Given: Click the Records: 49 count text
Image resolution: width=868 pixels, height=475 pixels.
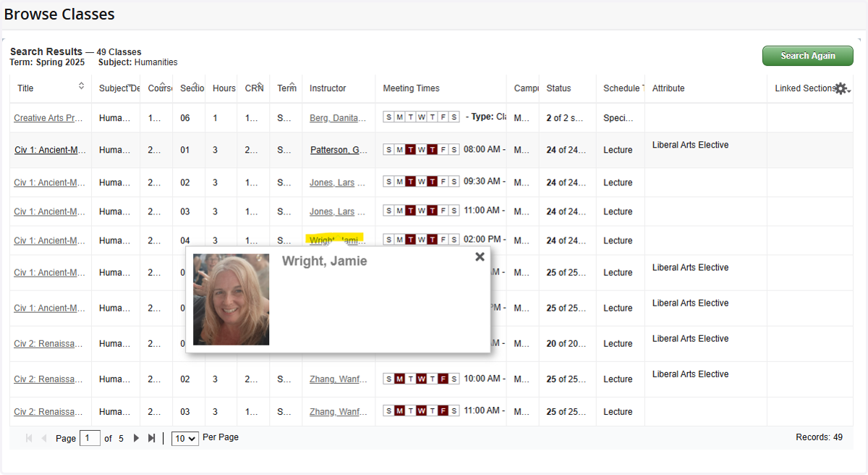Looking at the screenshot, I should click(x=819, y=437).
